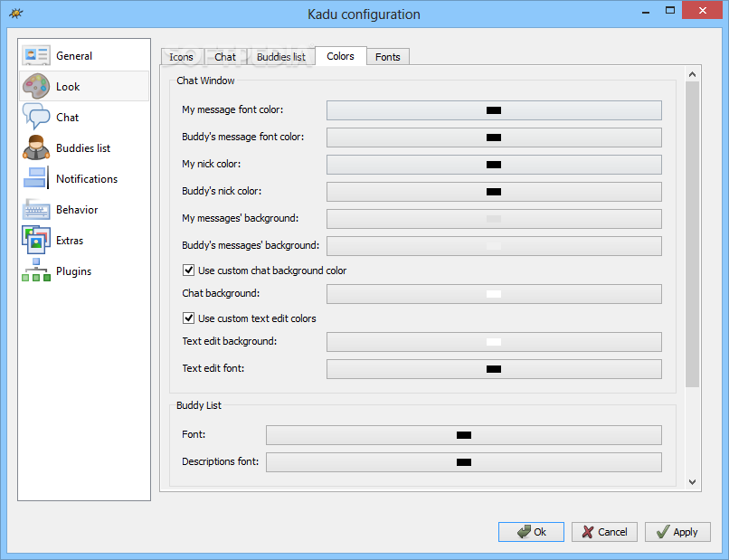Select the Extras label in sidebar
Screen dimensions: 729x560
[70, 241]
